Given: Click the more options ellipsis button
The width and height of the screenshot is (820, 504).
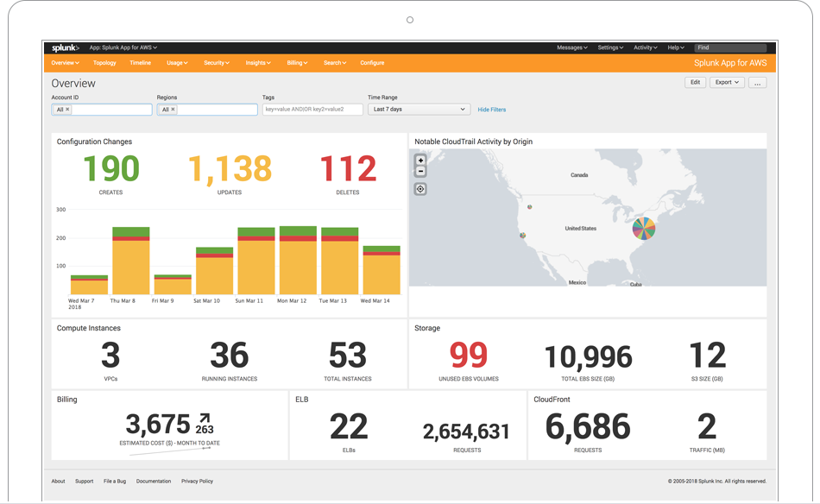Looking at the screenshot, I should pyautogui.click(x=757, y=83).
